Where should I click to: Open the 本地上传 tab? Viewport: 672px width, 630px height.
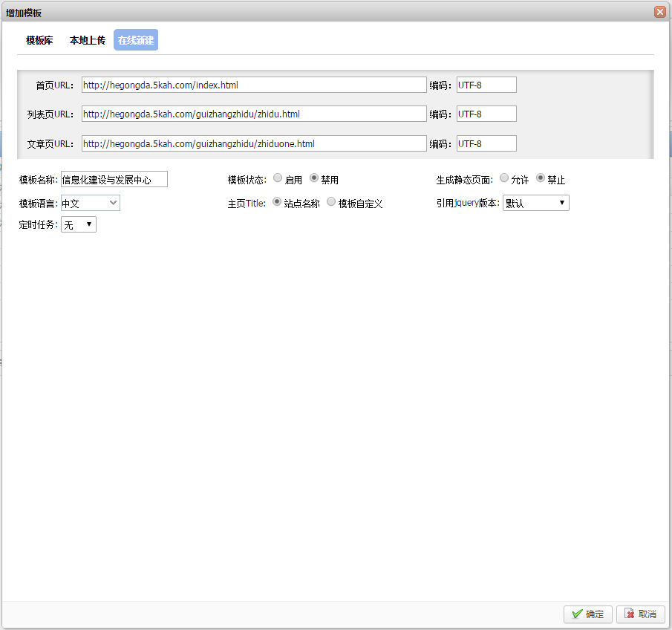(x=88, y=41)
